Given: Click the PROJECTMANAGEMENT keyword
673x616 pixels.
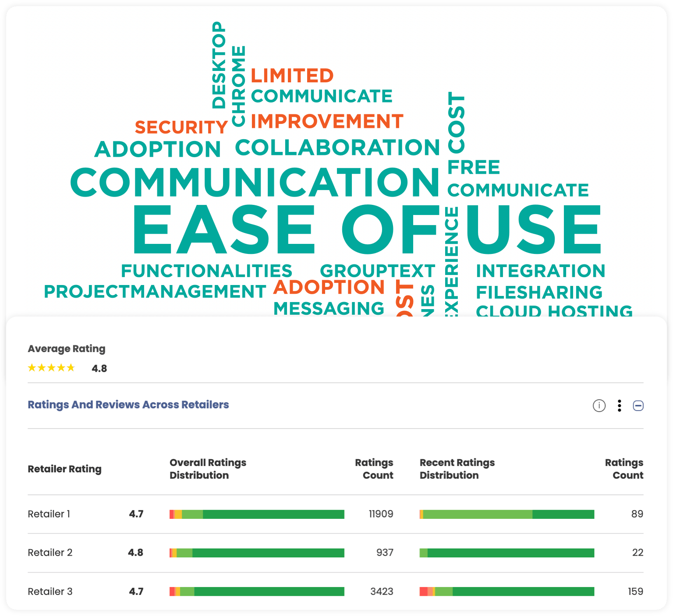Looking at the screenshot, I should point(155,292).
